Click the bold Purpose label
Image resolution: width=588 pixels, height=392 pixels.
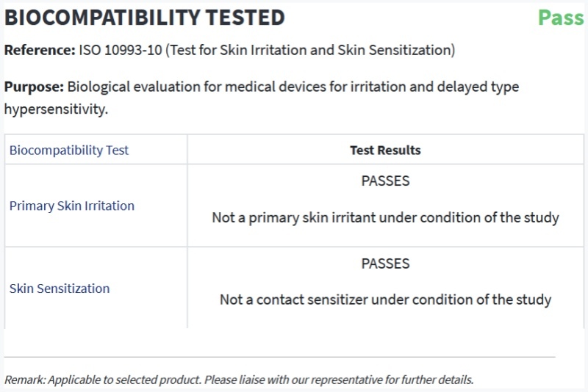tap(35, 87)
